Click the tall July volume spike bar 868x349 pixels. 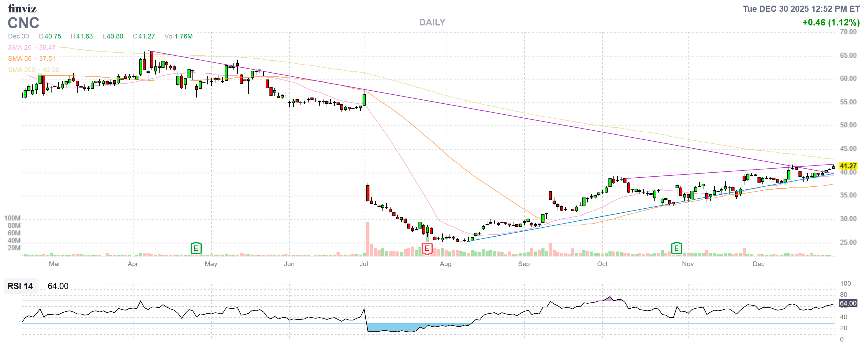pyautogui.click(x=368, y=238)
